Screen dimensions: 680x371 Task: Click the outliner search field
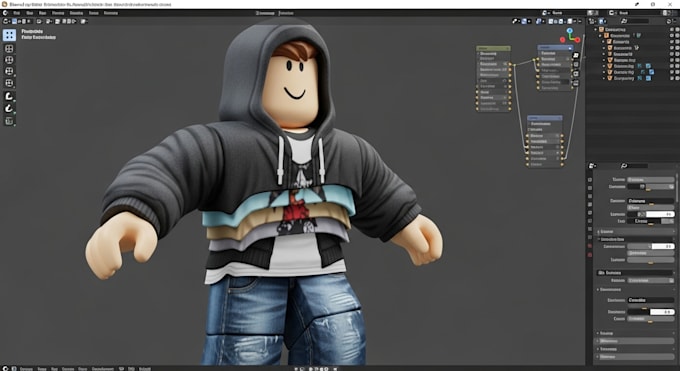point(634,21)
